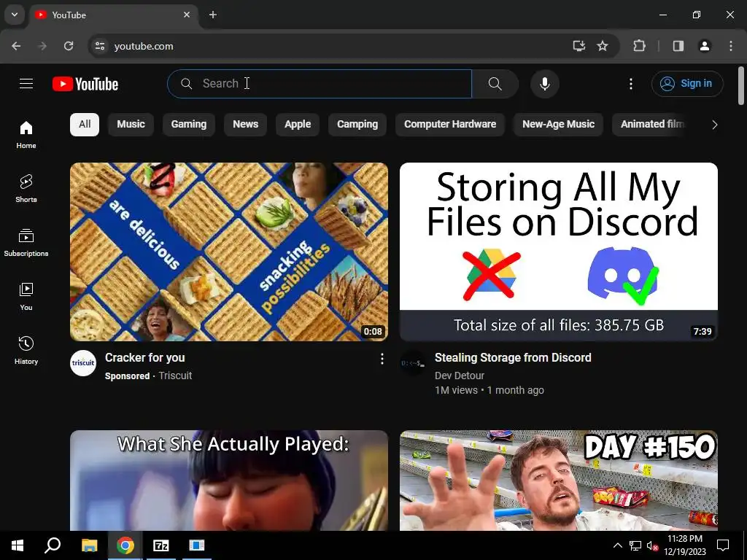Click the Triscuit channel avatar
747x560 pixels.
point(83,363)
